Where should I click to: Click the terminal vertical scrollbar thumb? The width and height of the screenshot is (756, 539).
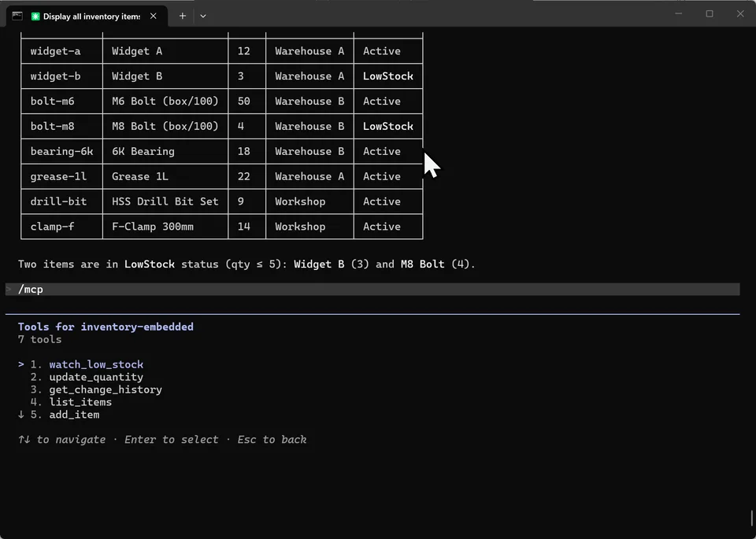[x=751, y=519]
